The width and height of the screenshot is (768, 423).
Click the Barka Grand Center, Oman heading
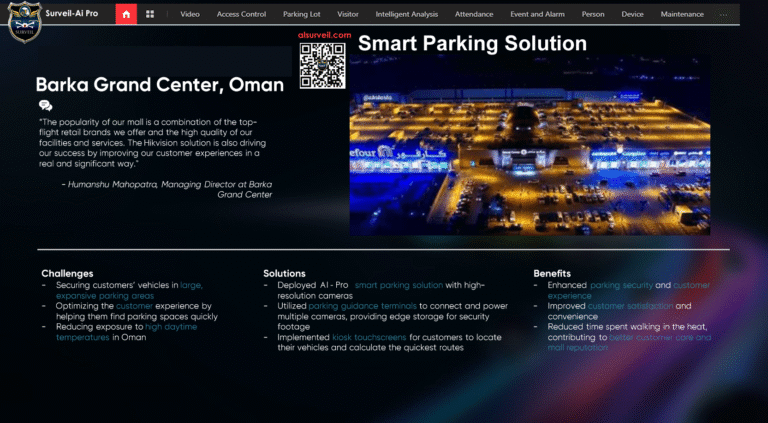[x=160, y=85]
